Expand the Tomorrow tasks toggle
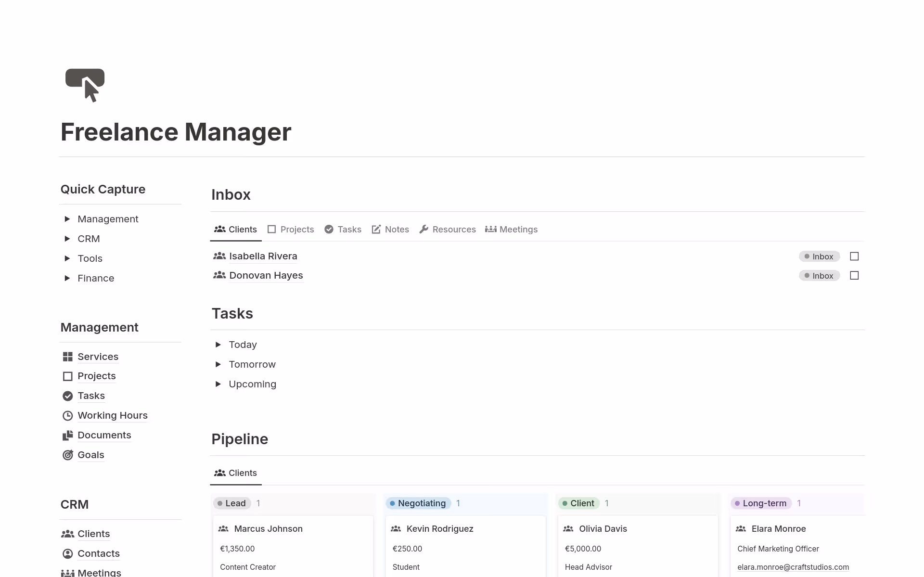 pyautogui.click(x=218, y=364)
